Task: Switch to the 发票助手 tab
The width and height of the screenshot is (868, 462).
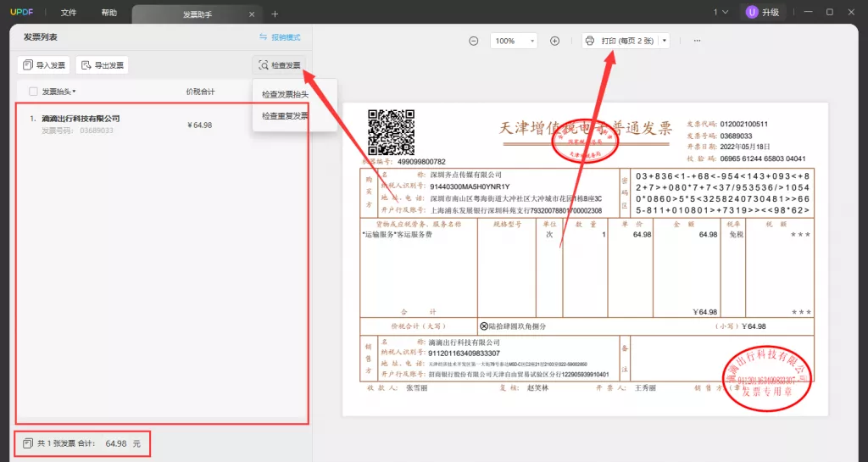Action: click(198, 14)
